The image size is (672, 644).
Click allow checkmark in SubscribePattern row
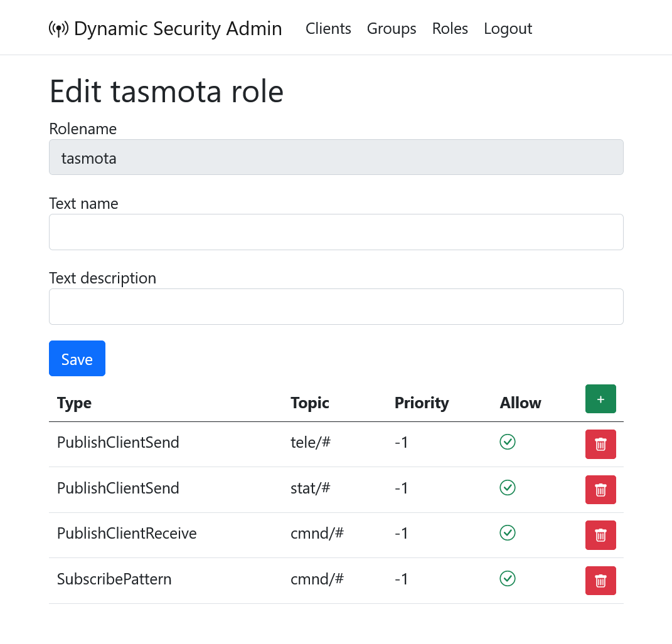pyautogui.click(x=508, y=579)
